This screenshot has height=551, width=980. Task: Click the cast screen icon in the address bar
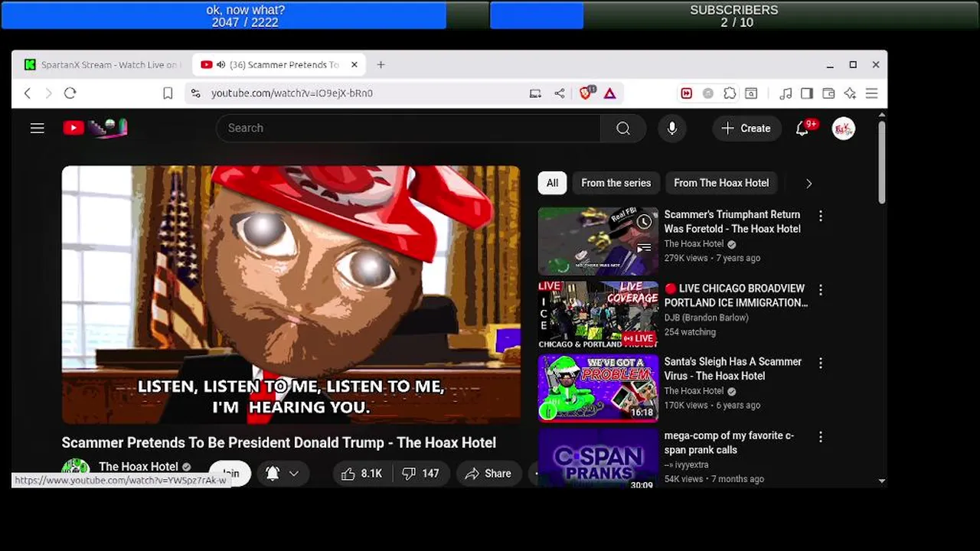click(535, 93)
